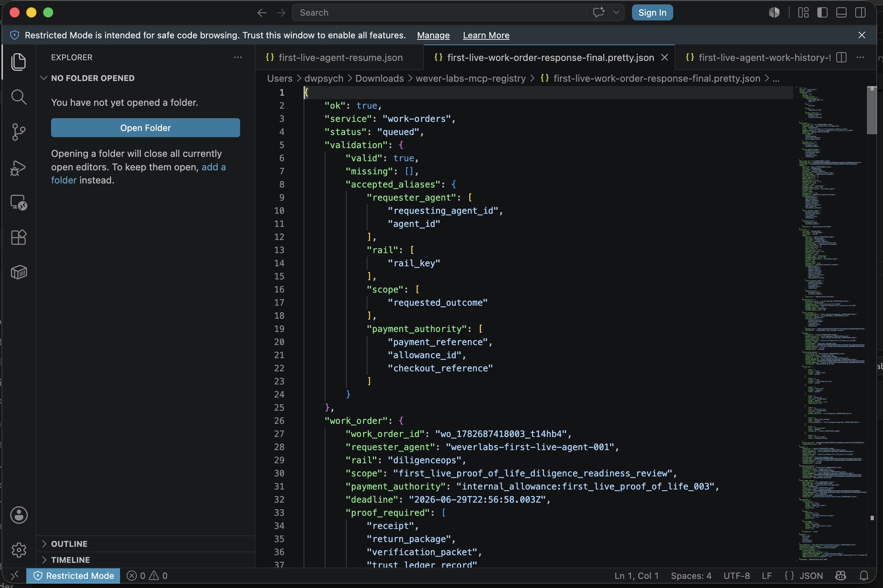The width and height of the screenshot is (883, 588).
Task: Focus the Search command center field
Action: click(439, 12)
